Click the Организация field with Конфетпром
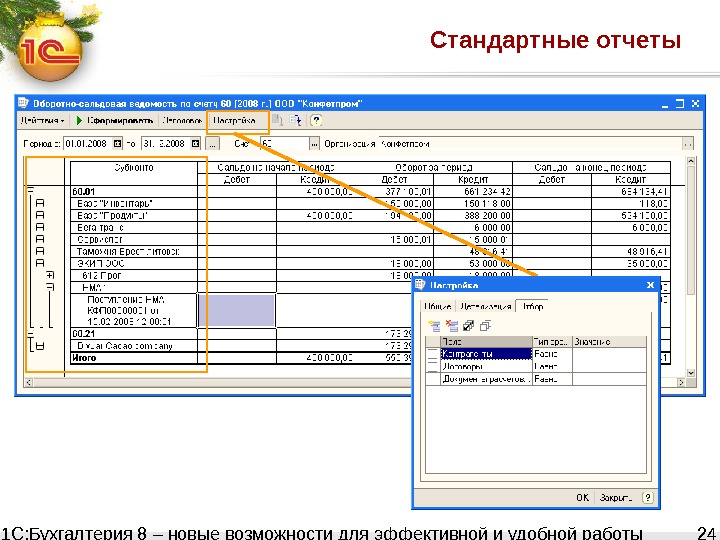This screenshot has height=540, width=720. 530,144
